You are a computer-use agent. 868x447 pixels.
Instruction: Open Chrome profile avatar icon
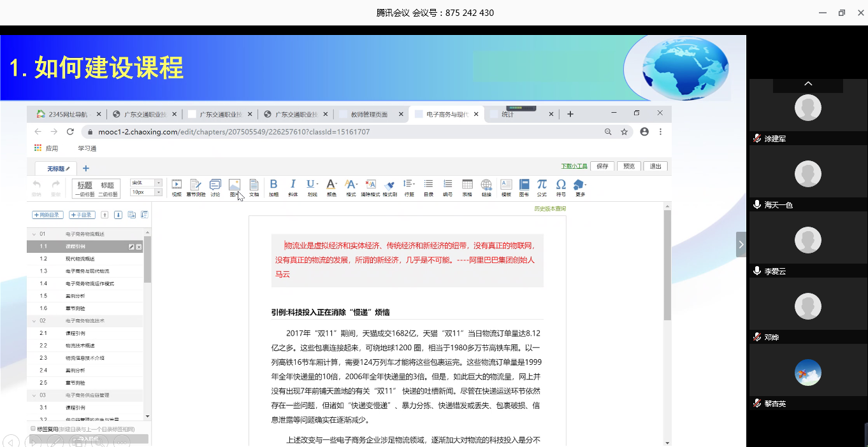tap(644, 132)
